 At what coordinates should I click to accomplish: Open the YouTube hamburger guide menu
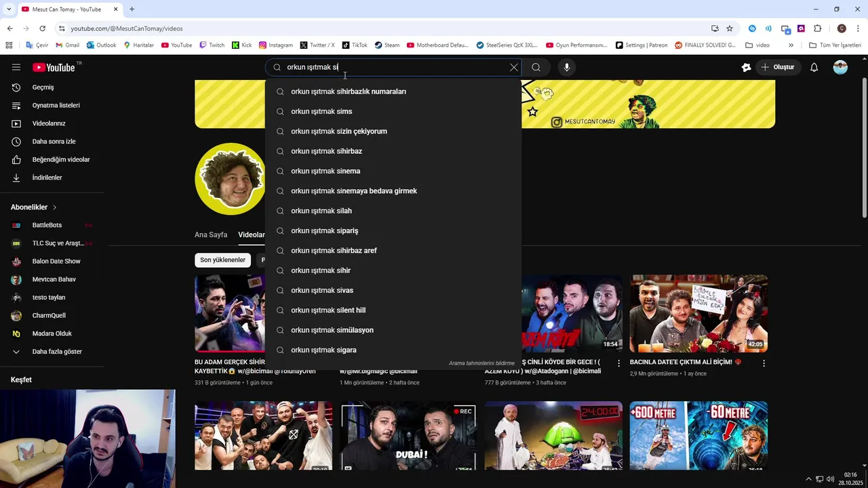pos(16,67)
